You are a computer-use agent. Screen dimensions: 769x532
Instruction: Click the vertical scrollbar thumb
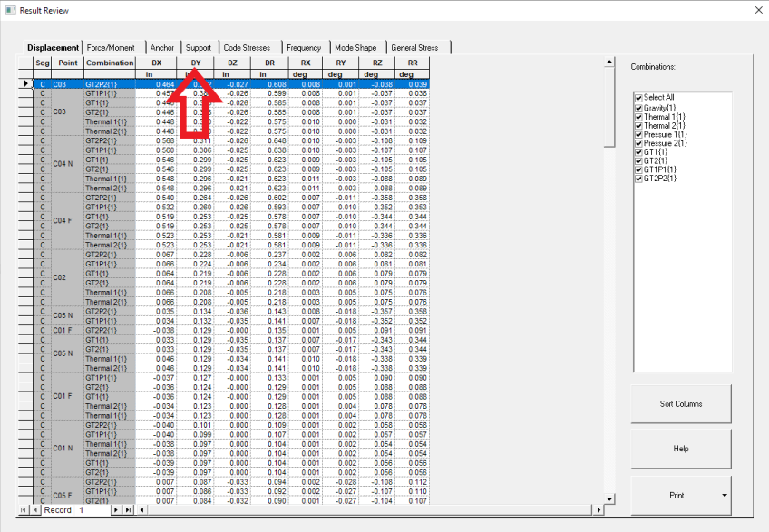point(609,107)
